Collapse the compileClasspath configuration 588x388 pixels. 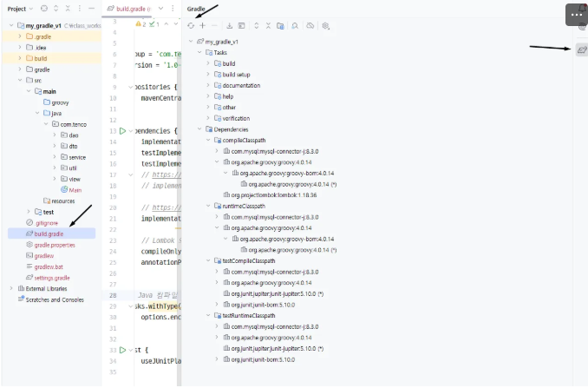(208, 141)
